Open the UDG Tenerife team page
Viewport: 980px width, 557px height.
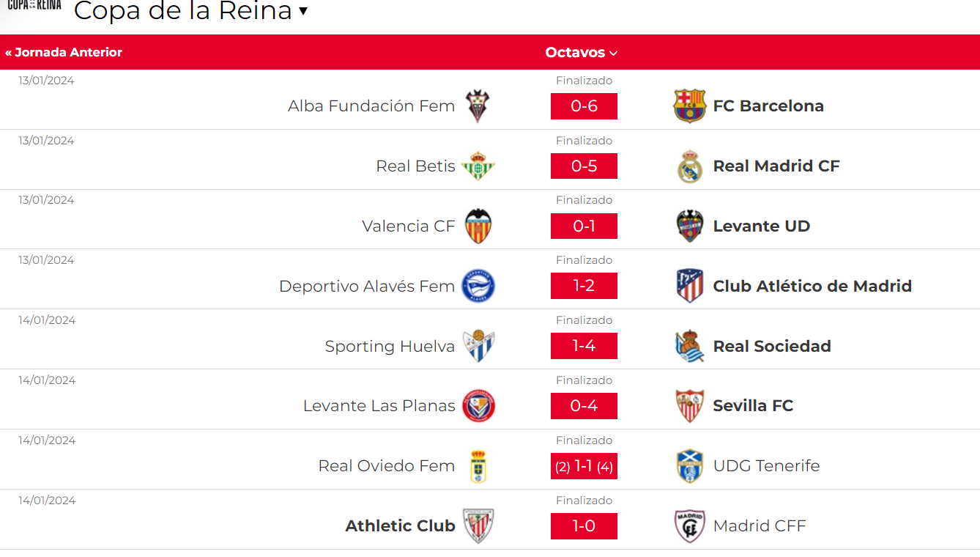[x=766, y=466]
